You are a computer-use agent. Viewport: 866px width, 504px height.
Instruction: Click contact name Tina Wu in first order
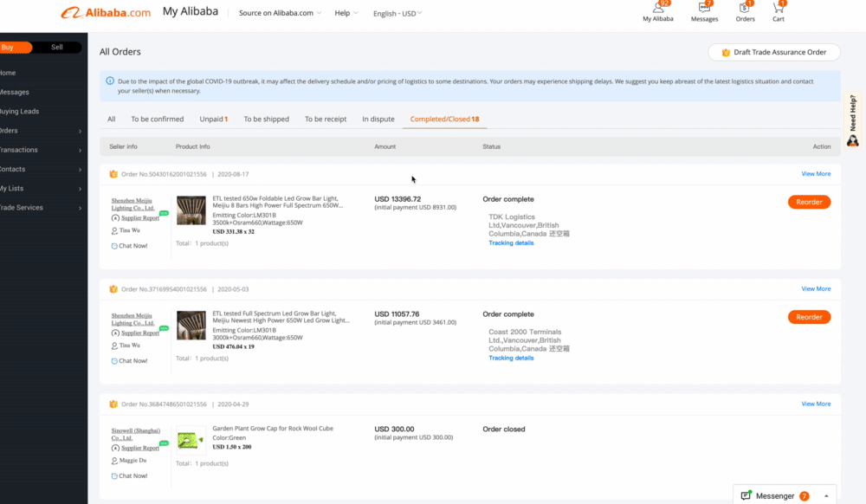coord(129,230)
